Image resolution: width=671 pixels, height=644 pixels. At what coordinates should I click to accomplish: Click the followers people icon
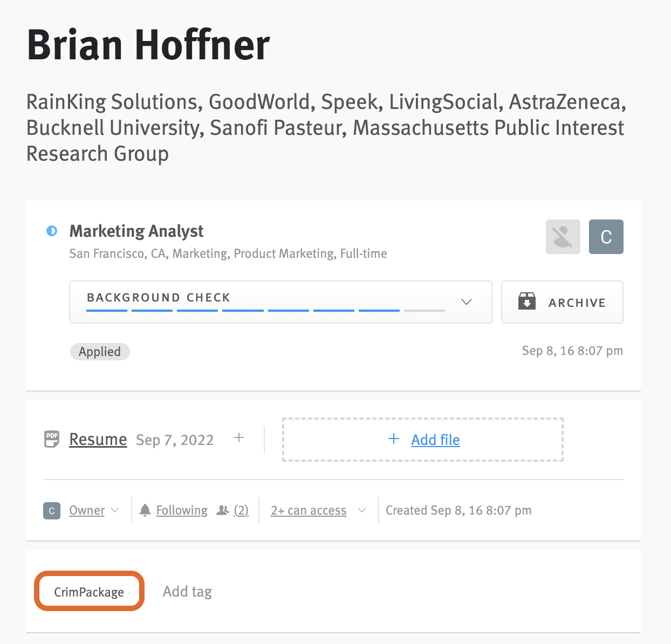223,510
